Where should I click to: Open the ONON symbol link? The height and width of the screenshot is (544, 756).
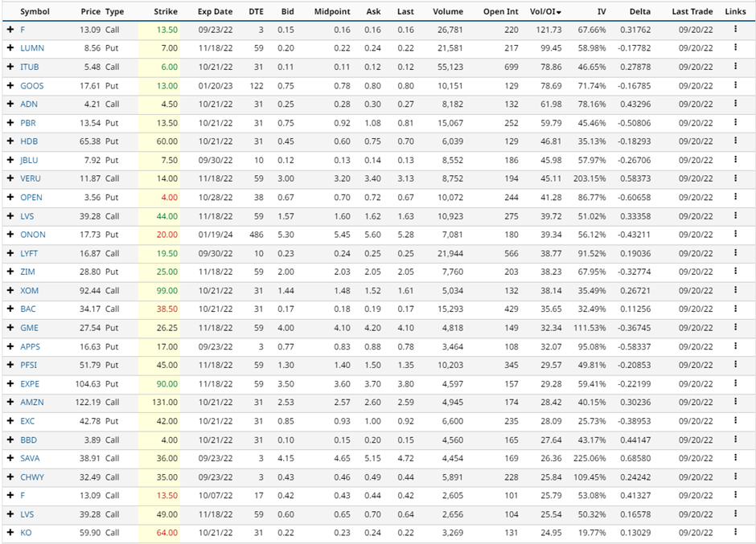tap(33, 235)
